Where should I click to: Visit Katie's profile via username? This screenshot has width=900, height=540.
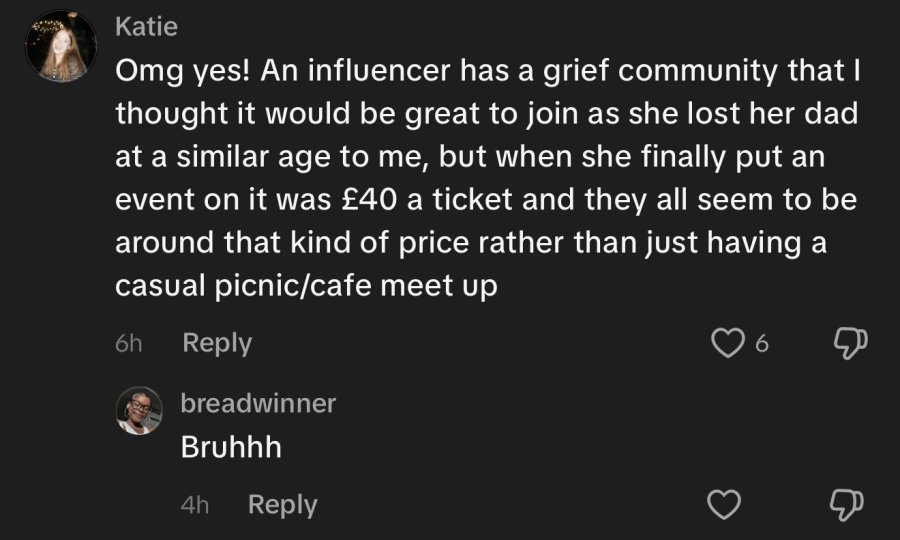click(146, 26)
